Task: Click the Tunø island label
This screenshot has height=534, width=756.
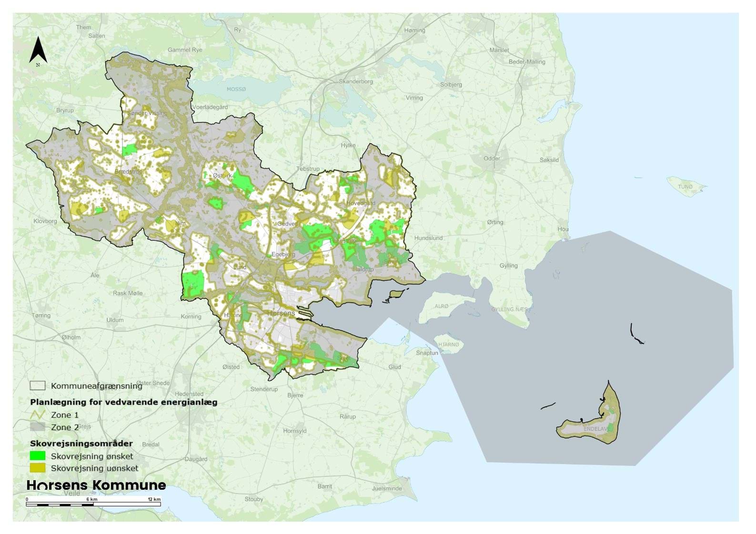Action: tap(685, 187)
